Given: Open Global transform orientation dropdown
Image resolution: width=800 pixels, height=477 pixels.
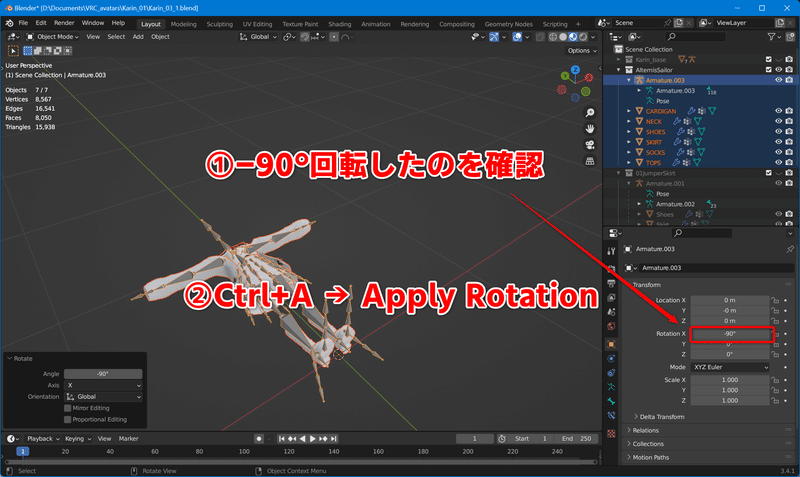Looking at the screenshot, I should point(259,37).
